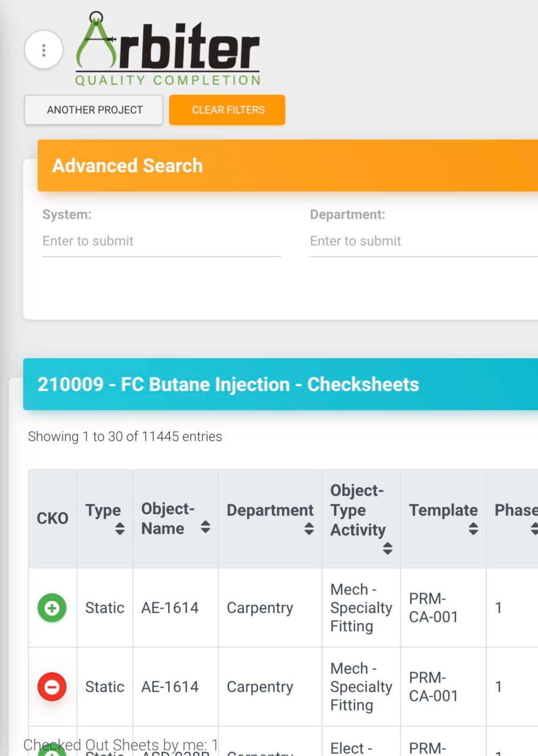
Task: Focus the System filter input field
Action: pyautogui.click(x=161, y=241)
